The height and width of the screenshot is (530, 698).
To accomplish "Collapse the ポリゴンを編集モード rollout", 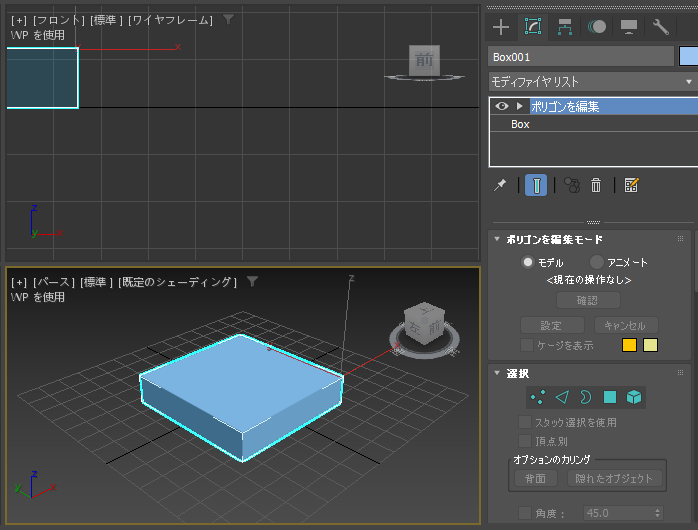I will tap(497, 239).
